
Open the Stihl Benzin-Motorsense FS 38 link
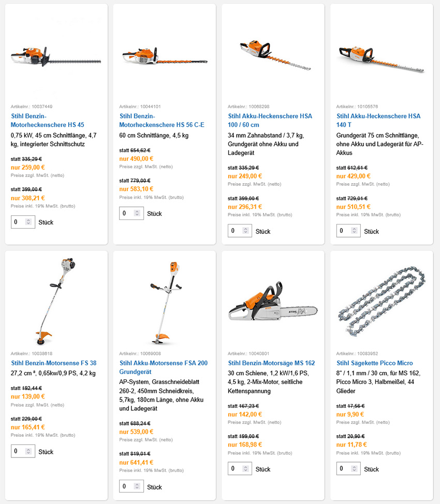click(54, 363)
